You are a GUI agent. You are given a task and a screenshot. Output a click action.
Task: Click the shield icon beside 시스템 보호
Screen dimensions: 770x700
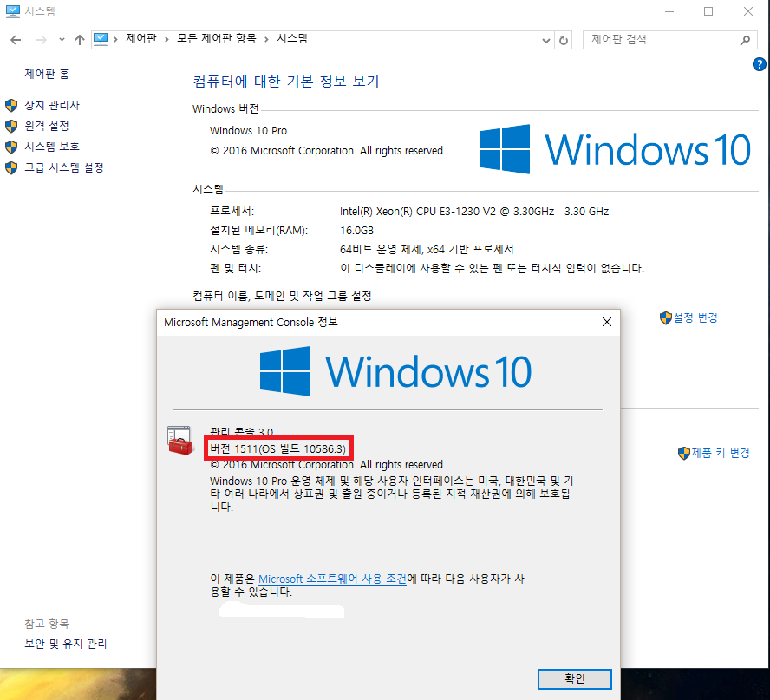pyautogui.click(x=11, y=147)
